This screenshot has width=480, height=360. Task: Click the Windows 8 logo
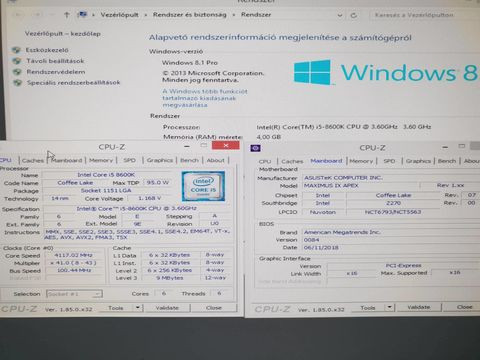pyautogui.click(x=387, y=72)
